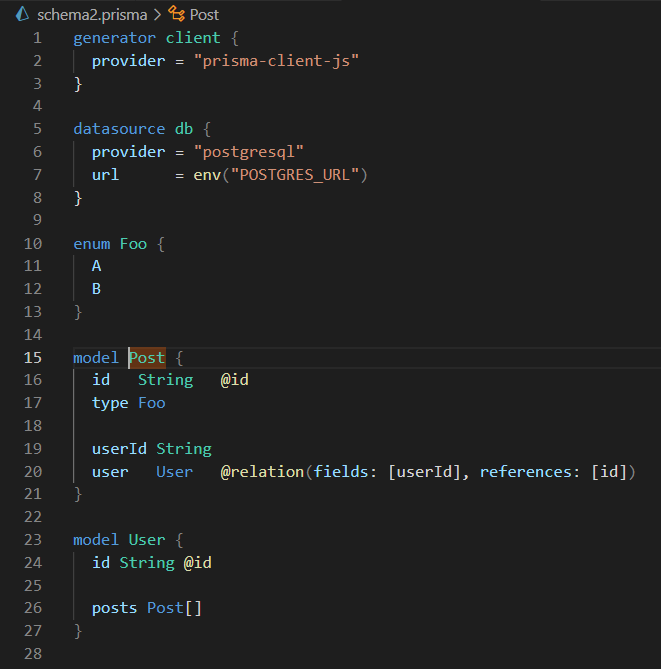Click closing brace on line 27
The height and width of the screenshot is (669, 661).
pyautogui.click(x=78, y=631)
